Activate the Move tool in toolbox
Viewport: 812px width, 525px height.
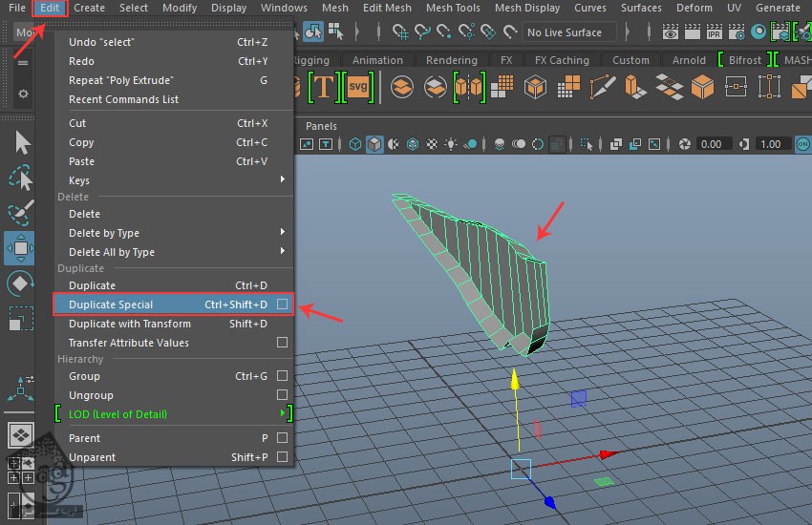tap(20, 248)
